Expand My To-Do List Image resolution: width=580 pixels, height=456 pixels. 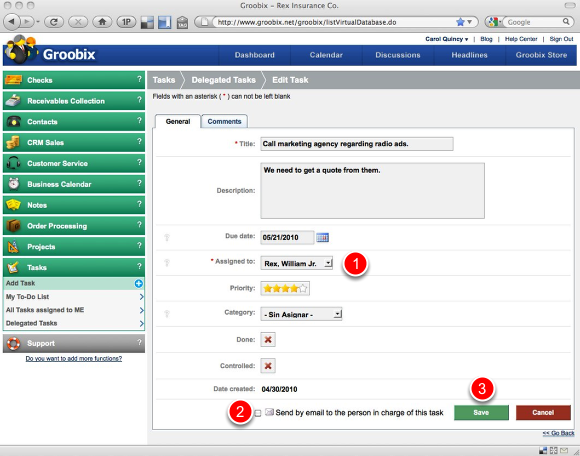click(74, 297)
